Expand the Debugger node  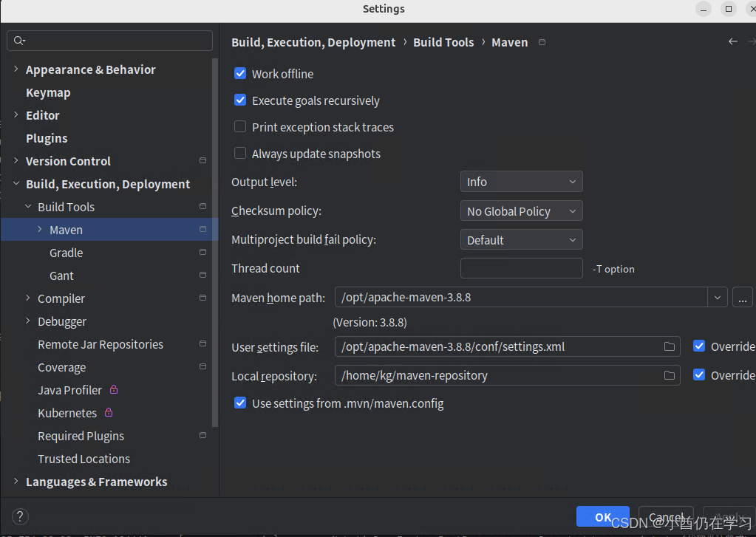point(28,321)
